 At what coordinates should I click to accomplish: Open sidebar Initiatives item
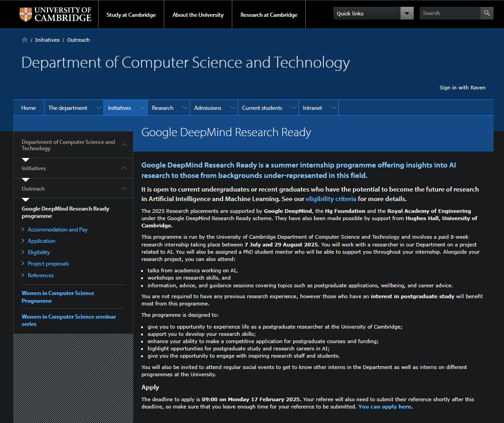point(34,168)
